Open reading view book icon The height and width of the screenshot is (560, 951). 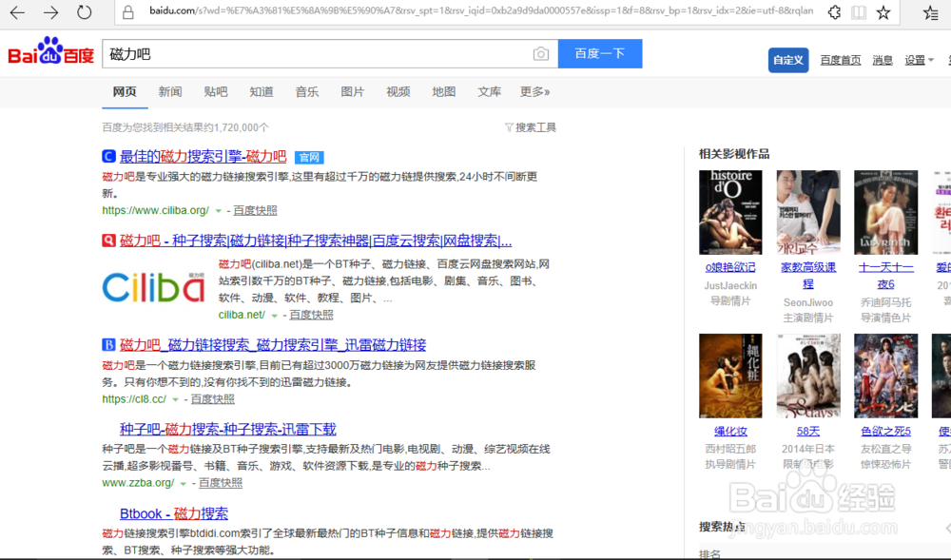(x=859, y=12)
